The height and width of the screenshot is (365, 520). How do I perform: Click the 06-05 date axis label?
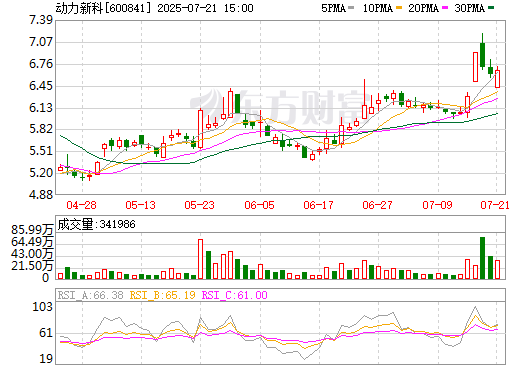(x=259, y=205)
